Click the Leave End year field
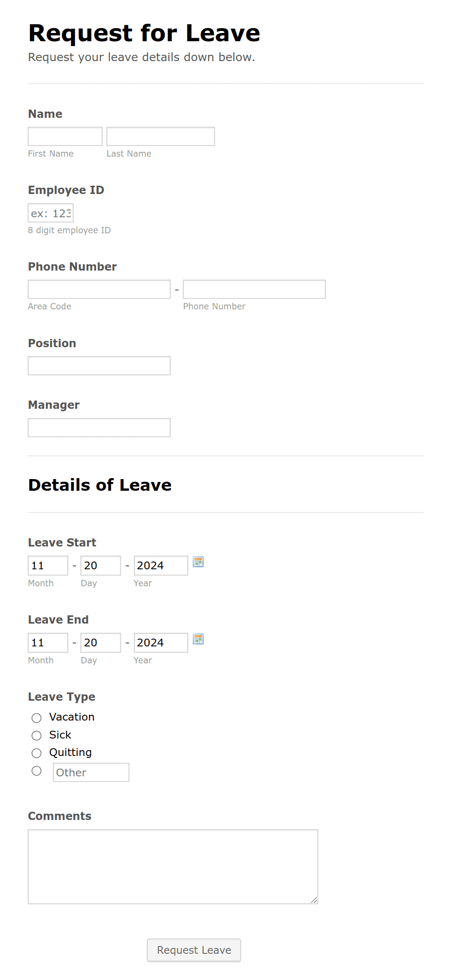This screenshot has width=451, height=980. point(161,643)
